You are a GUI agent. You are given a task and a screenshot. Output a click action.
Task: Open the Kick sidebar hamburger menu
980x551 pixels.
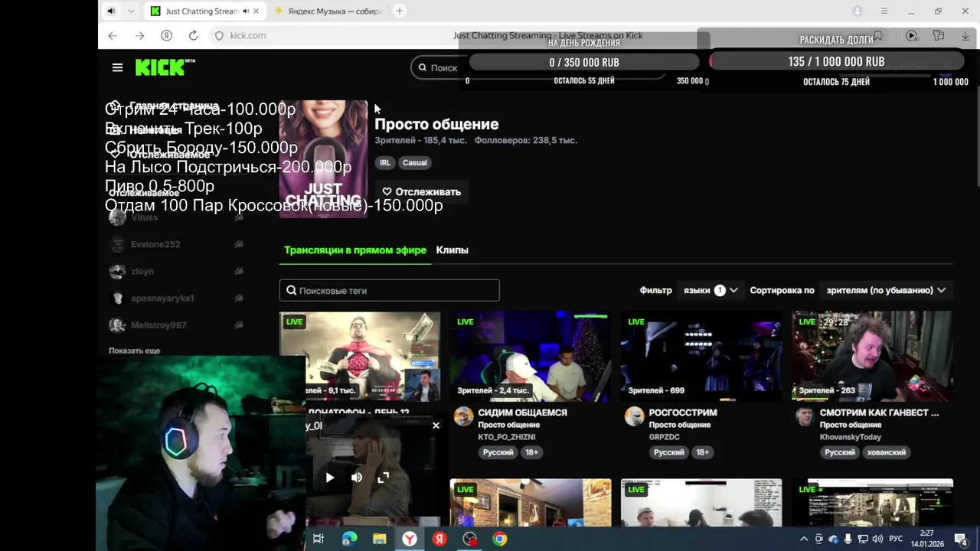click(x=117, y=67)
